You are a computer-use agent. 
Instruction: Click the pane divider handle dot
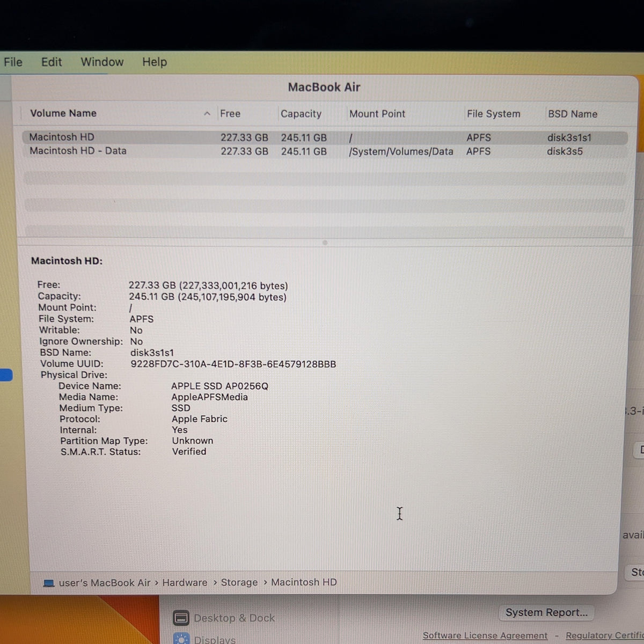[x=325, y=243]
